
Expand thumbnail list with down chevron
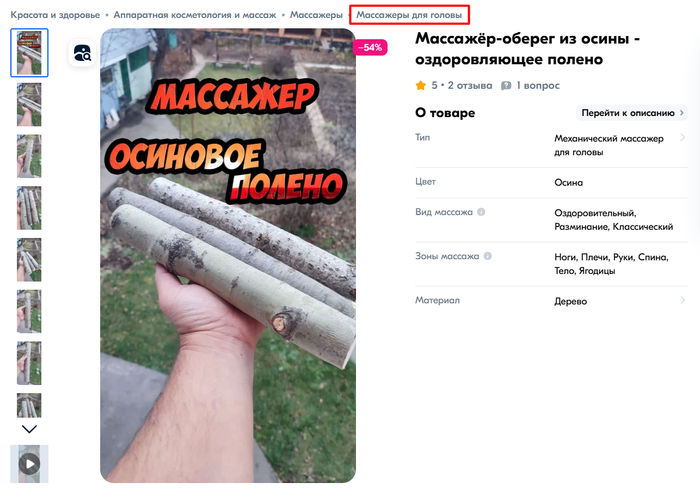pyautogui.click(x=29, y=429)
